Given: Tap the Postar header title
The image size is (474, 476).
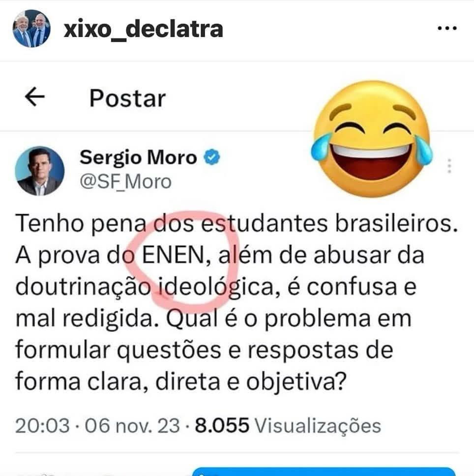Looking at the screenshot, I should point(127,98).
